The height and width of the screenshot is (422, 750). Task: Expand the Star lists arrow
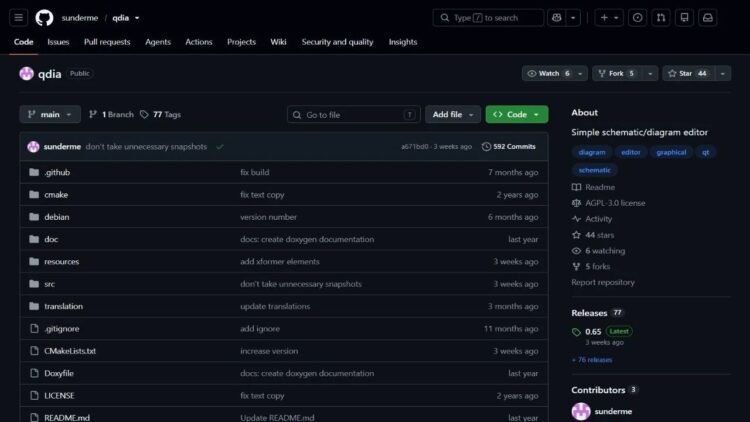723,74
